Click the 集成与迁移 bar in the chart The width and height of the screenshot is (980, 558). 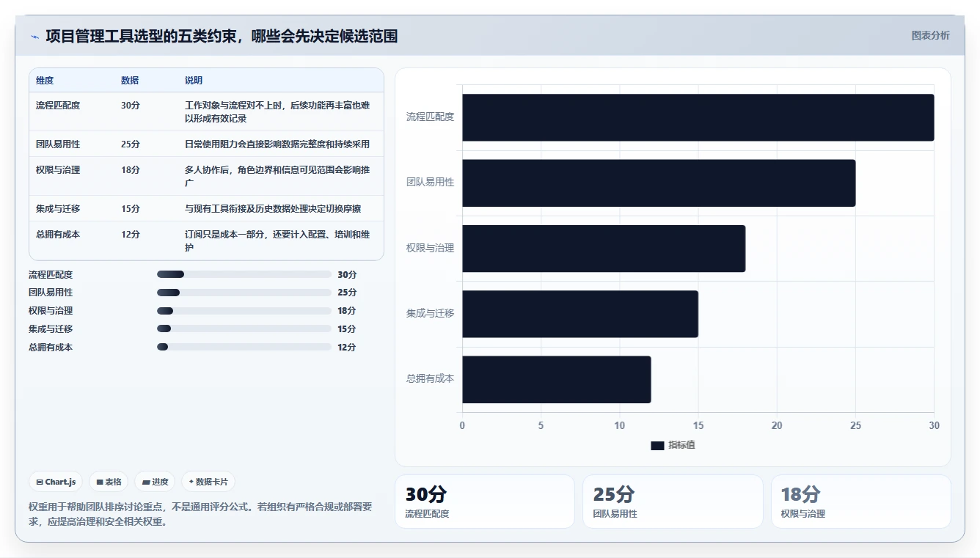click(x=580, y=314)
